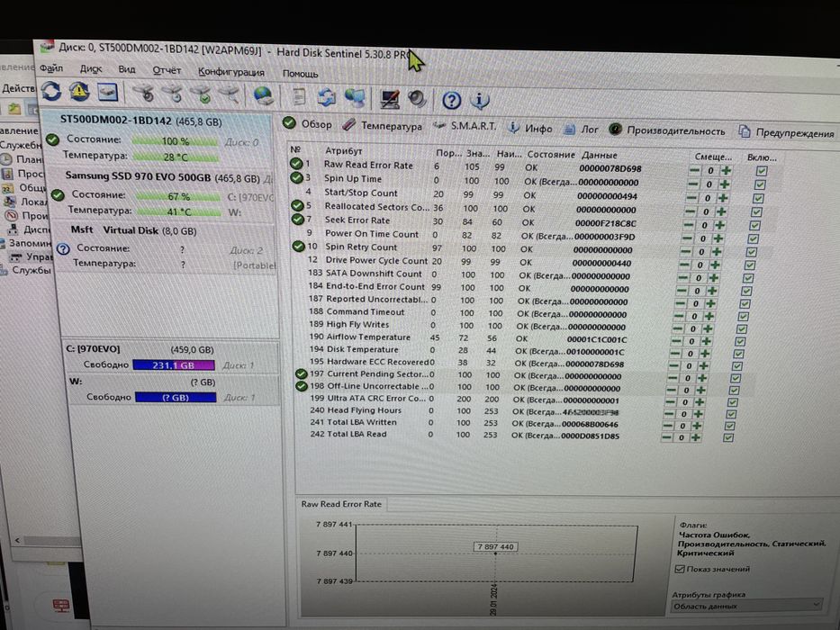840x630 pixels.
Task: Open the Отчёт menu
Action: (x=167, y=71)
